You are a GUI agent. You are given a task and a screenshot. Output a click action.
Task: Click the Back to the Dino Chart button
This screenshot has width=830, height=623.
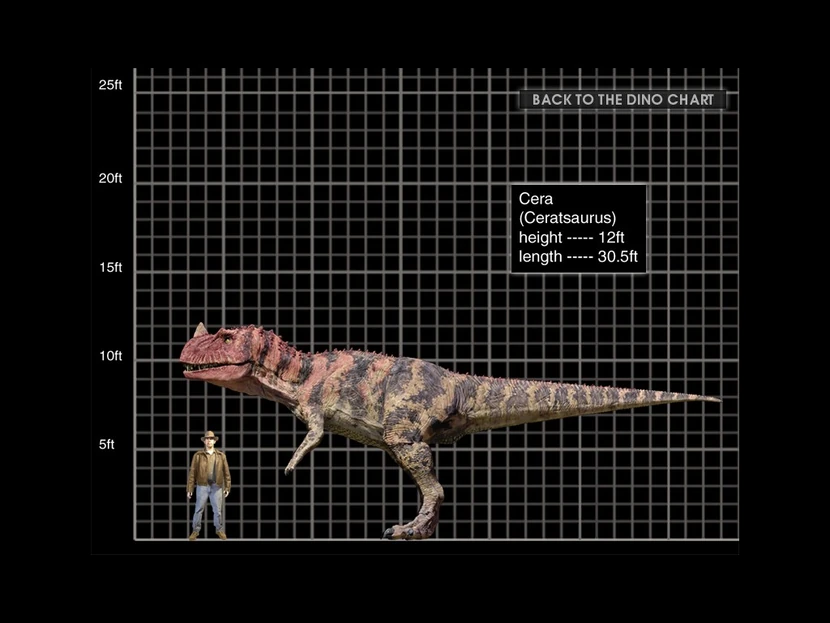(x=622, y=100)
